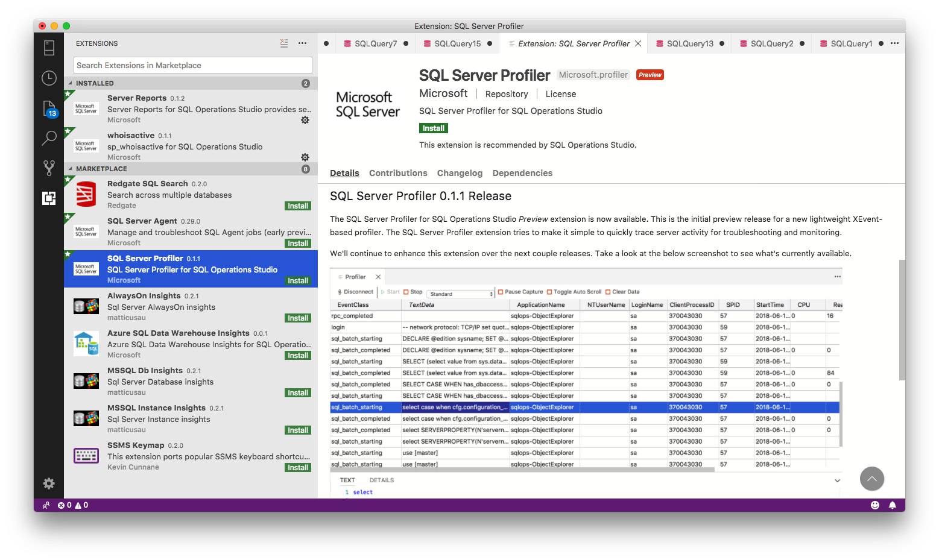
Task: Open the License link
Action: 561,94
